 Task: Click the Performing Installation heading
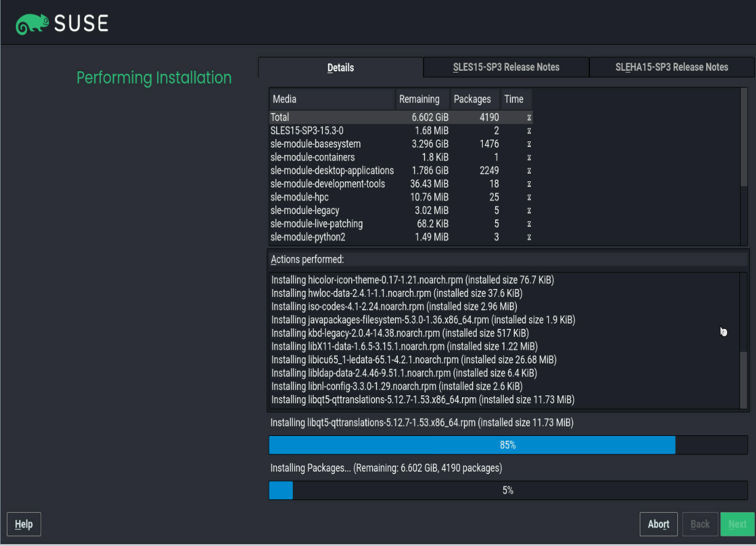click(x=154, y=78)
